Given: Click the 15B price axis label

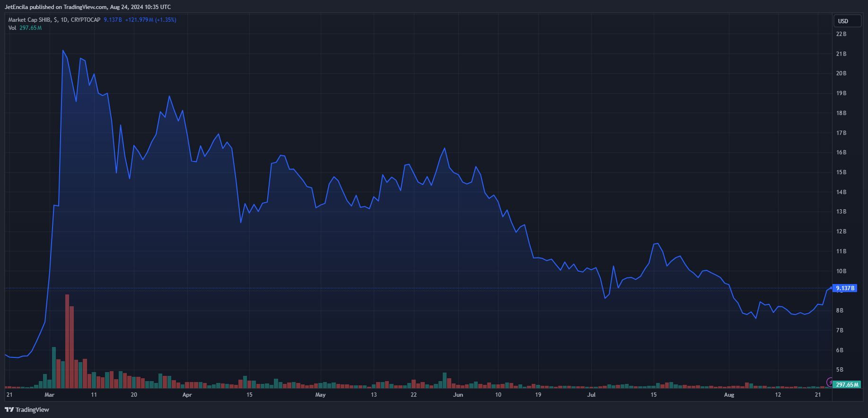Looking at the screenshot, I should (x=841, y=172).
